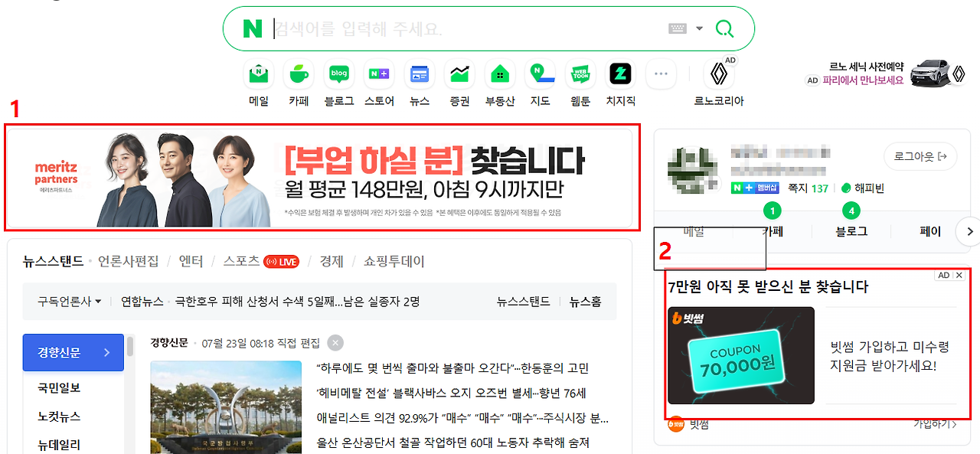This screenshot has height=454, width=980.
Task: Open the Chzzk (치지직) icon
Action: (621, 74)
